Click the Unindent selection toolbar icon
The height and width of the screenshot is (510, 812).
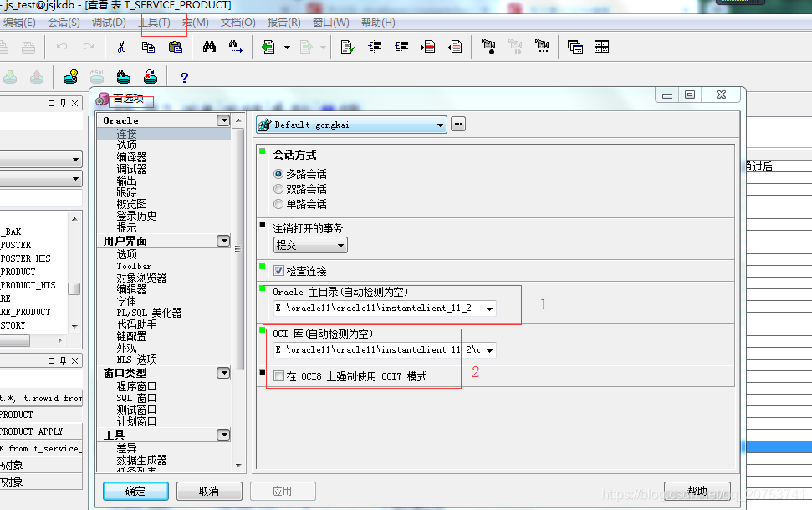click(x=401, y=47)
